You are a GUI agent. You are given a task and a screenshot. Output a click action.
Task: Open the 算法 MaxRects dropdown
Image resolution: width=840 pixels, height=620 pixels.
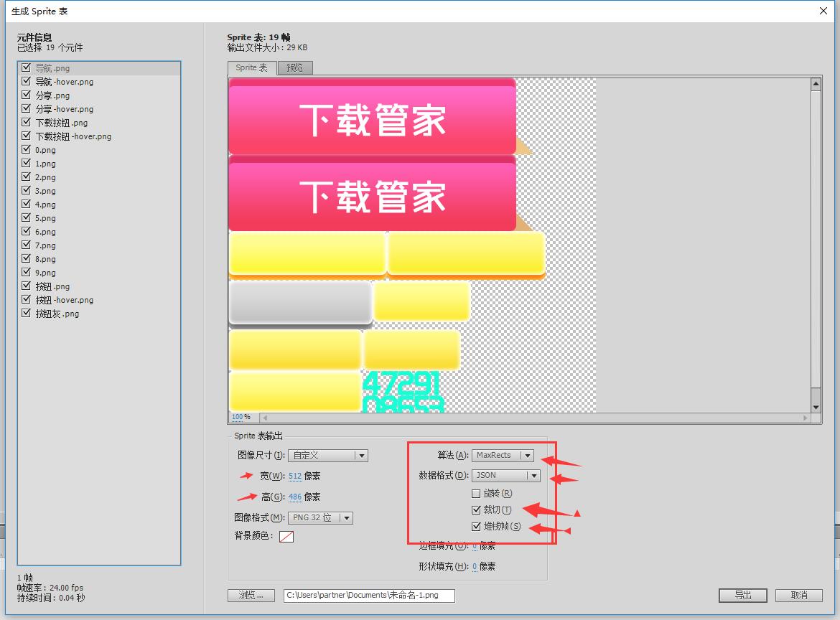pos(503,455)
